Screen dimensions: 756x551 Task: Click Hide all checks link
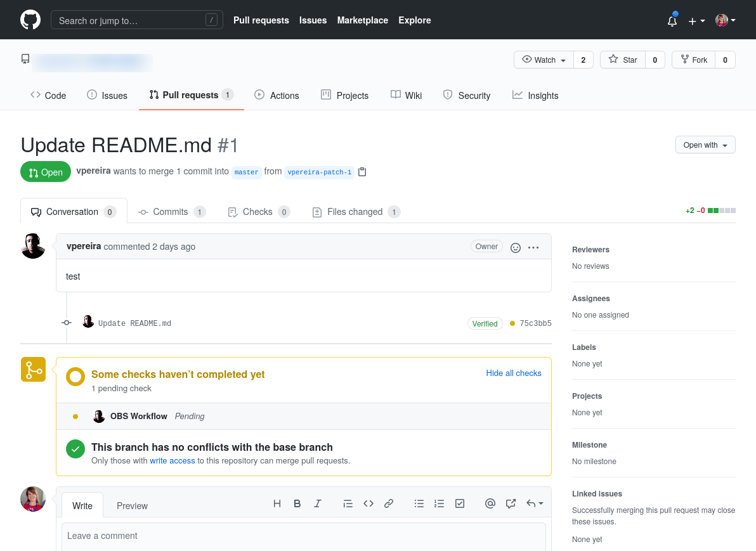(514, 373)
